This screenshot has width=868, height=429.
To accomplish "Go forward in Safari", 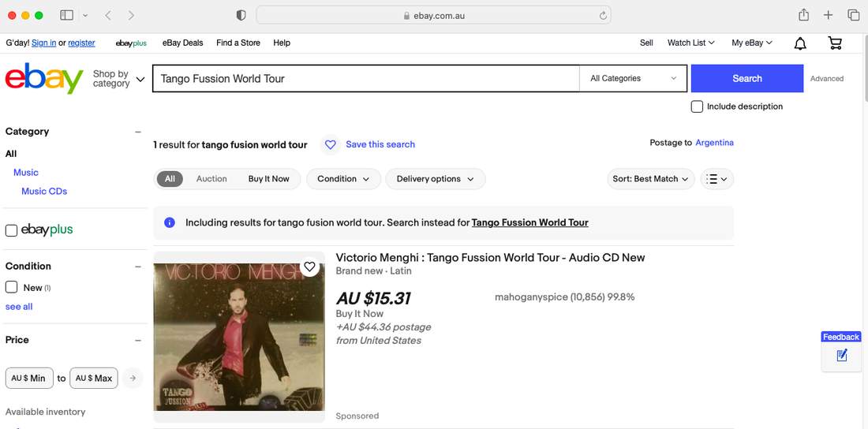I will [131, 16].
